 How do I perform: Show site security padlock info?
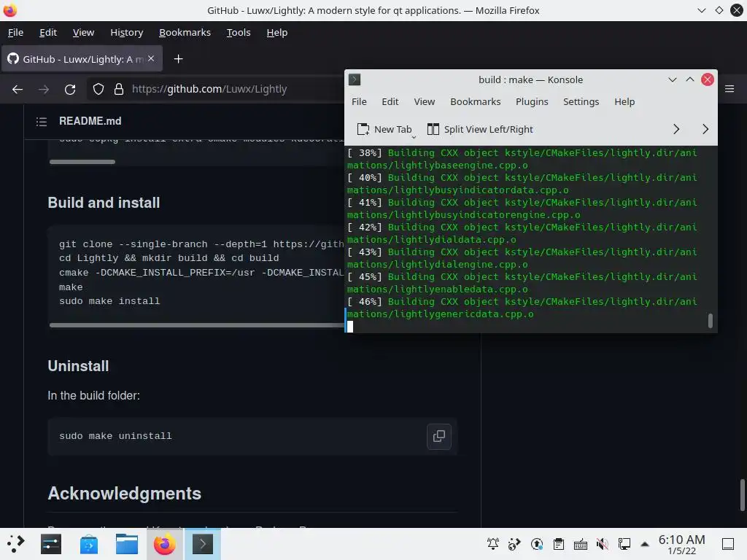click(x=119, y=89)
